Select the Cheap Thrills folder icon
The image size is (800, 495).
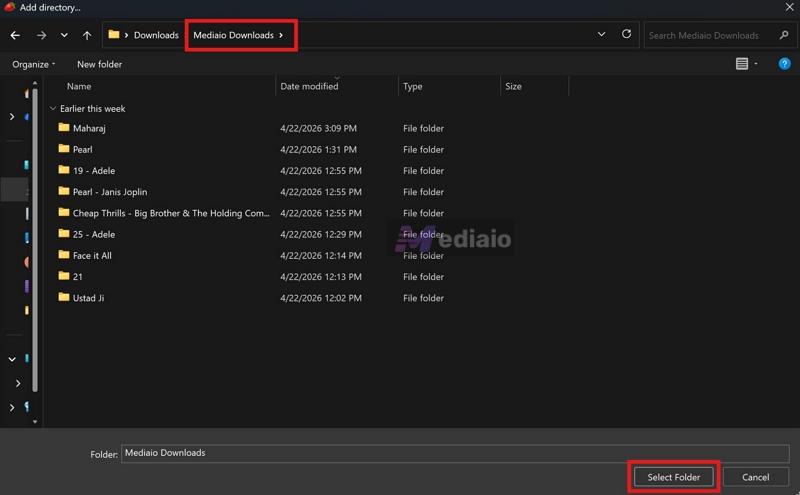pyautogui.click(x=64, y=212)
